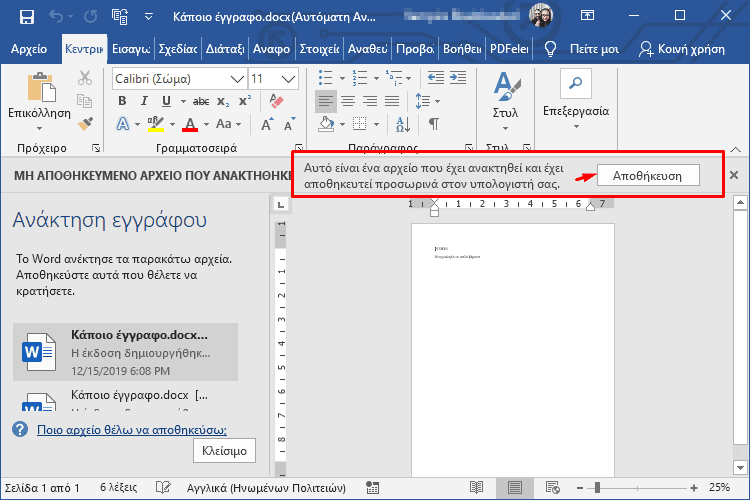Increase font size with grow icon

[267, 124]
